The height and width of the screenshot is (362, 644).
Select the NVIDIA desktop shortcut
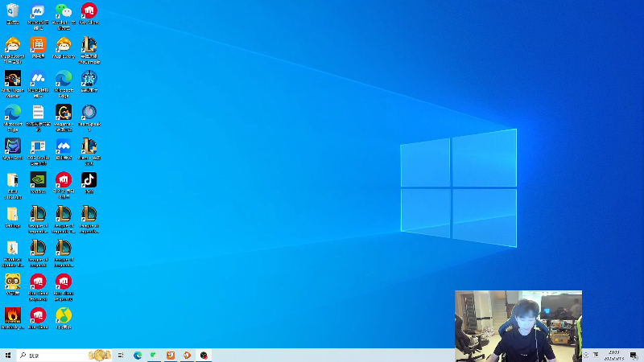click(38, 183)
